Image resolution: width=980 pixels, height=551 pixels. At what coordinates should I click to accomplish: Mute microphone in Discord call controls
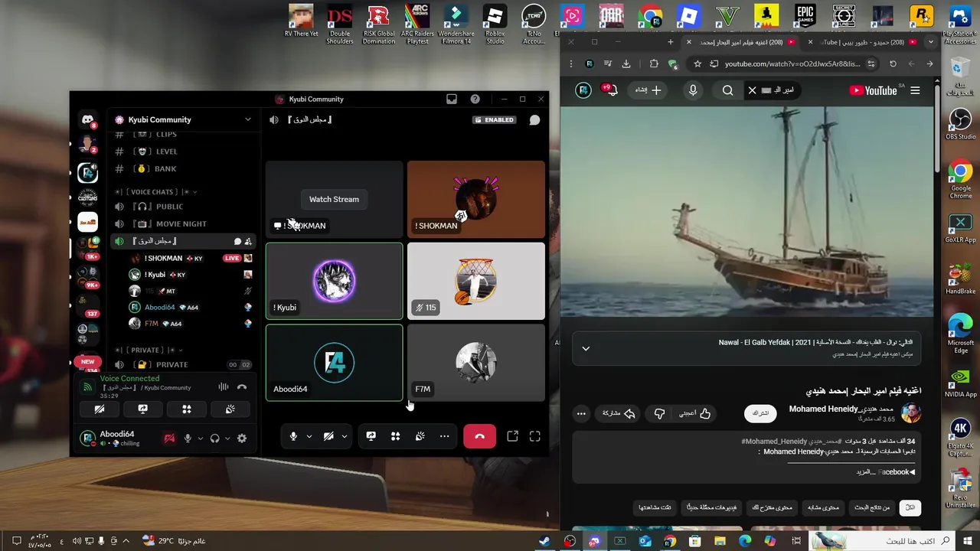[293, 436]
